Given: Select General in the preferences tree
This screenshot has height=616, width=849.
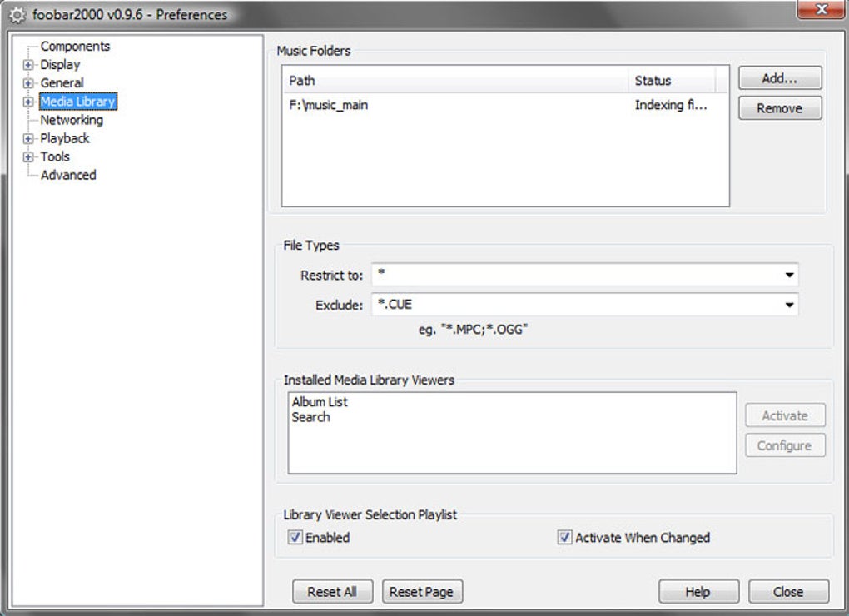Looking at the screenshot, I should (x=62, y=83).
